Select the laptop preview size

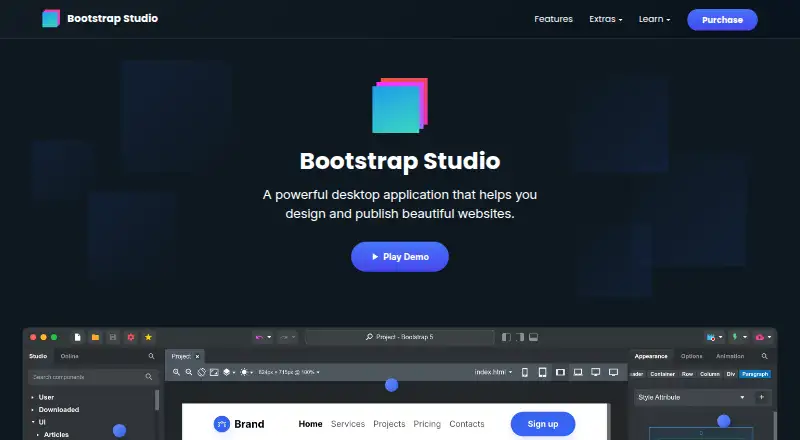point(578,372)
